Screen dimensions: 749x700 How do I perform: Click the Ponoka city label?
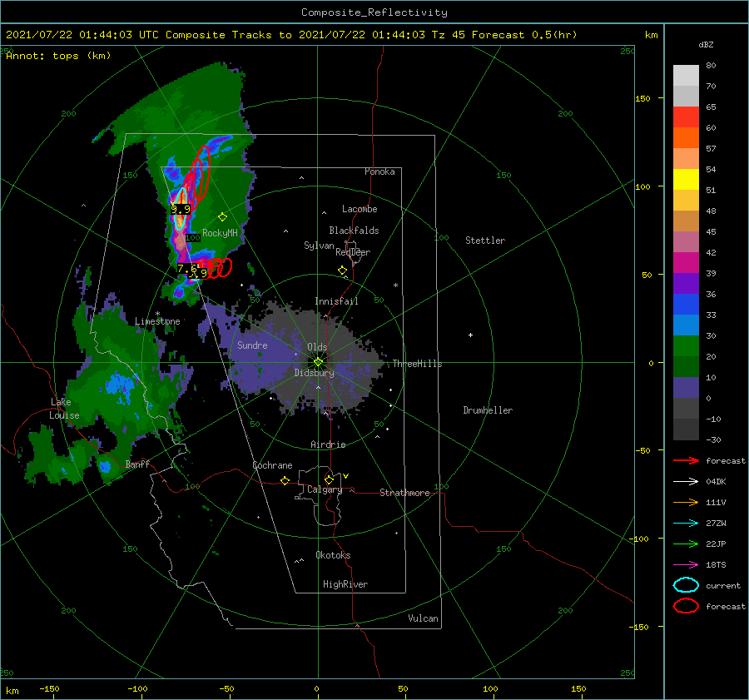coord(379,171)
